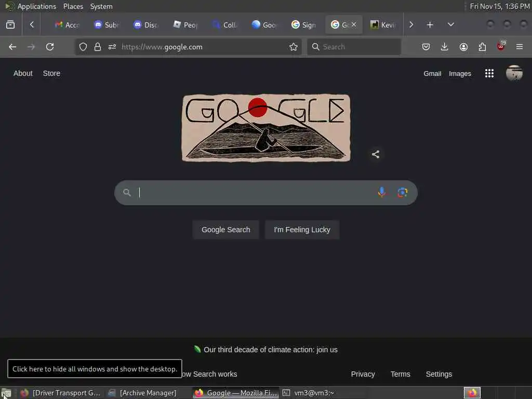Image resolution: width=532 pixels, height=399 pixels.
Task: Open the Images link
Action: click(460, 74)
